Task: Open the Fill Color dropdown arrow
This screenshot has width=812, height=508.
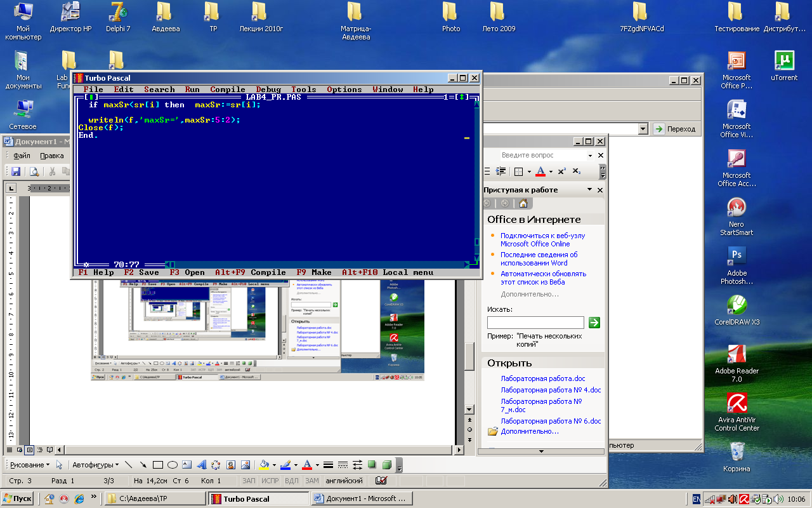Action: [x=274, y=465]
